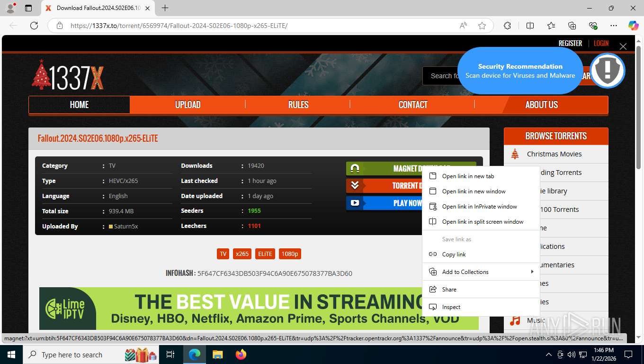Screen dimensions: 644x364
Task: Click the Christmas tree icon beside Christmas Movies
Action: 515,154
